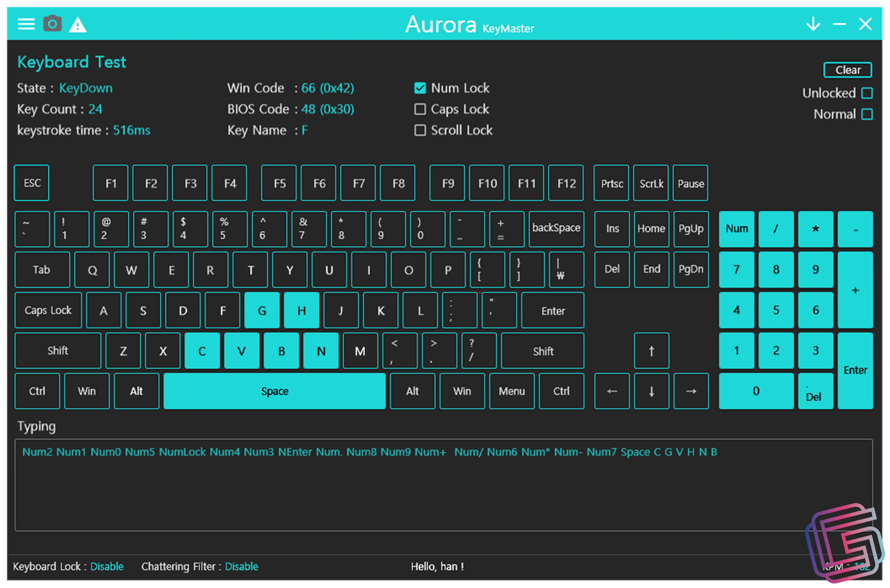Click the Menu key
The image size is (890, 588).
tap(512, 391)
